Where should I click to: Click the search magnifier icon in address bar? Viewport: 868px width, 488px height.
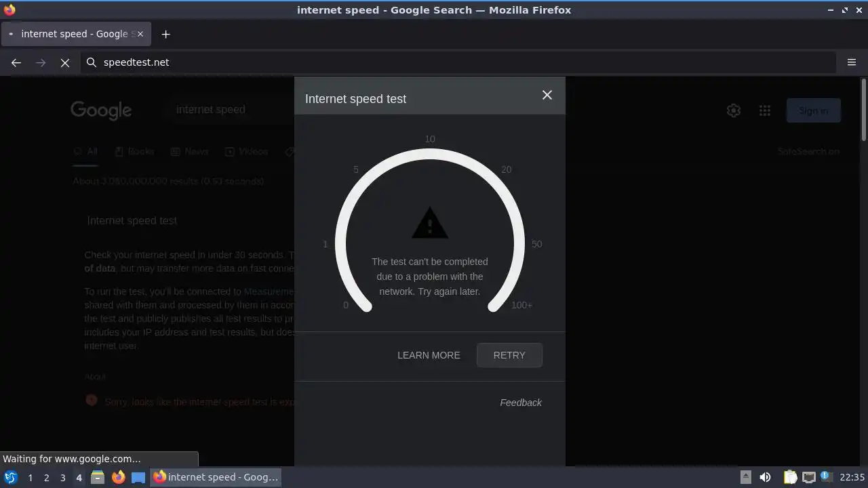point(92,62)
